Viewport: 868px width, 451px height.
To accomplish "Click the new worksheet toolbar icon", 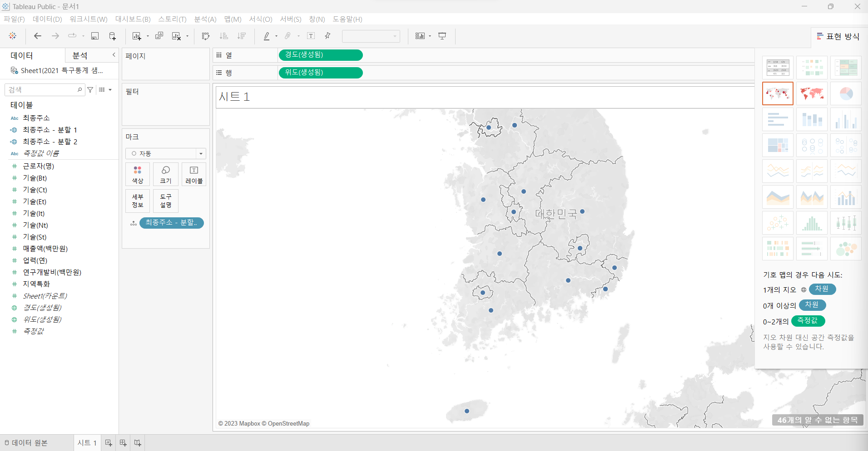I will (136, 36).
